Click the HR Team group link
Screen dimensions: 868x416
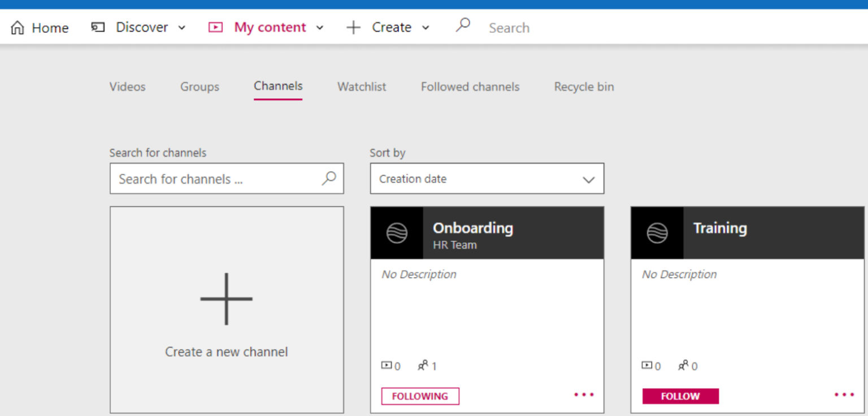[455, 245]
